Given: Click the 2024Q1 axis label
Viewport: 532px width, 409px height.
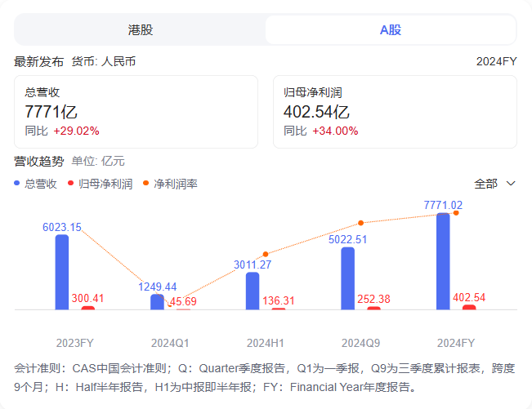Looking at the screenshot, I should click(x=170, y=343).
